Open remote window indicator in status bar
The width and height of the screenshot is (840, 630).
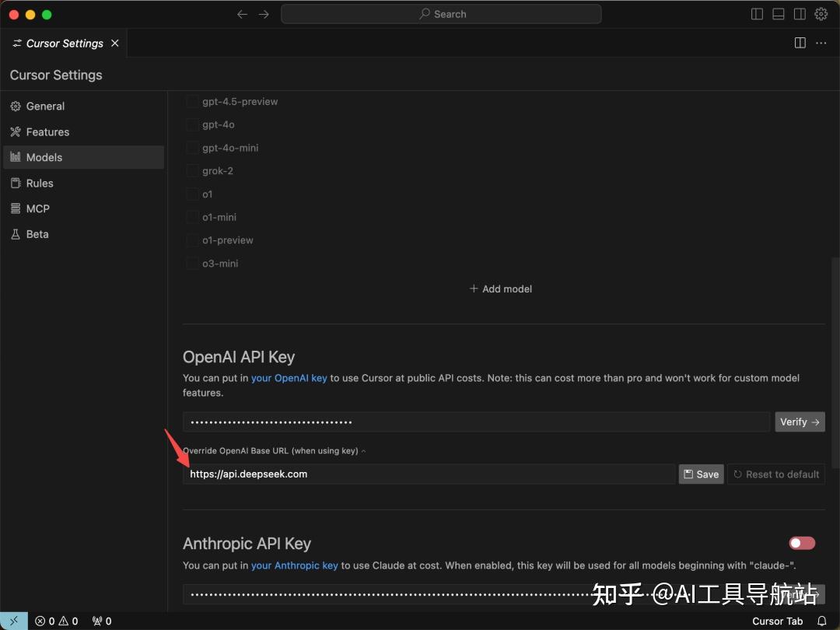(14, 621)
